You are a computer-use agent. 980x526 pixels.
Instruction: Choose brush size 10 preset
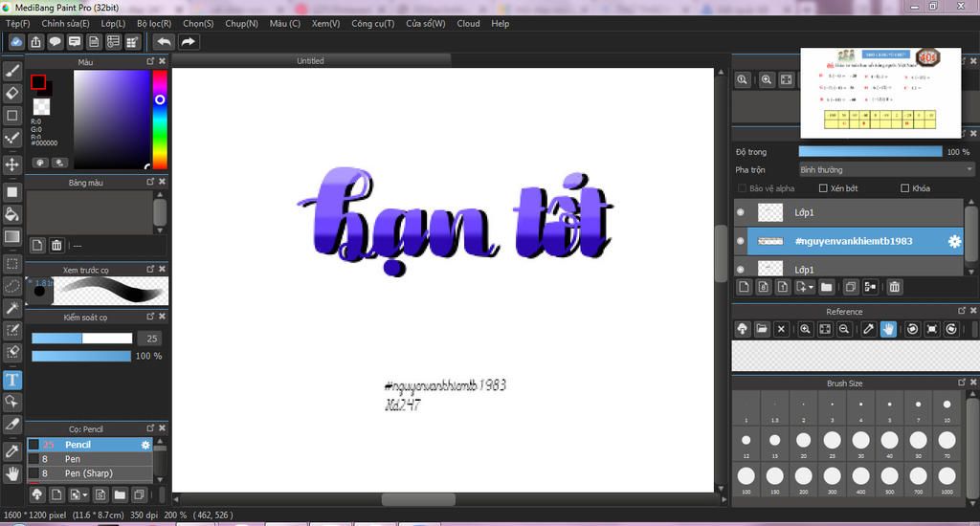click(947, 408)
